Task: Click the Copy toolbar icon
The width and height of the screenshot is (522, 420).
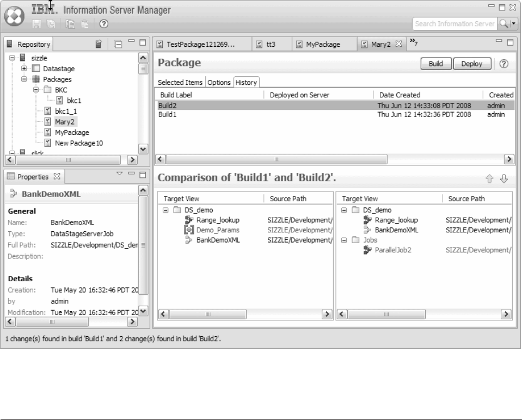Action: pos(70,24)
